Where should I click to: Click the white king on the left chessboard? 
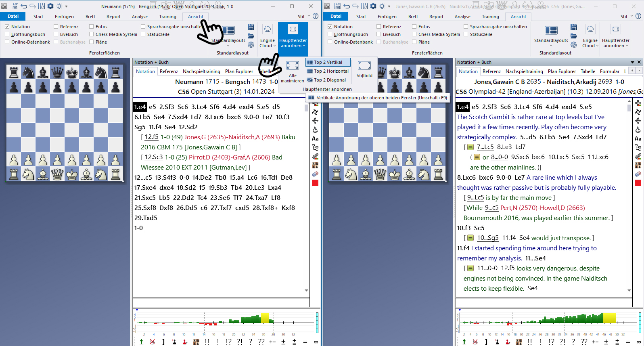(72, 174)
